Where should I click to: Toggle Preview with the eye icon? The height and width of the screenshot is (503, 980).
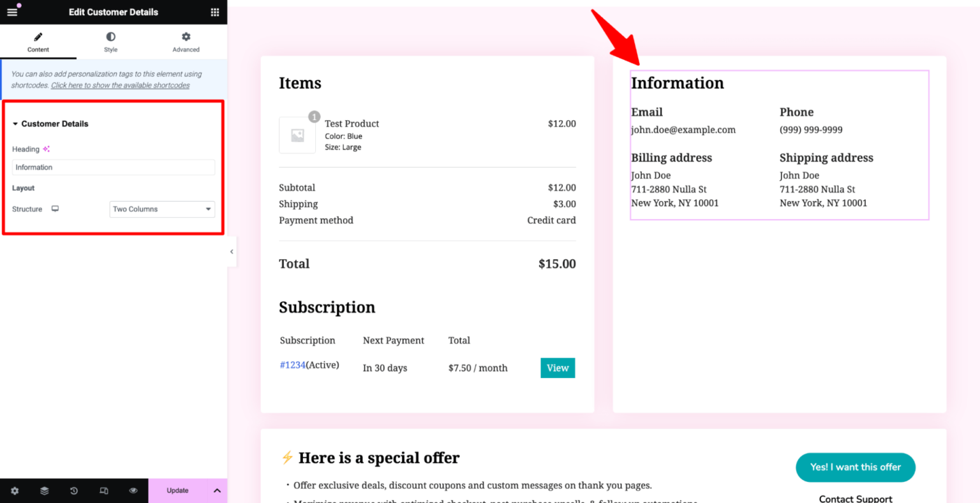(x=133, y=490)
